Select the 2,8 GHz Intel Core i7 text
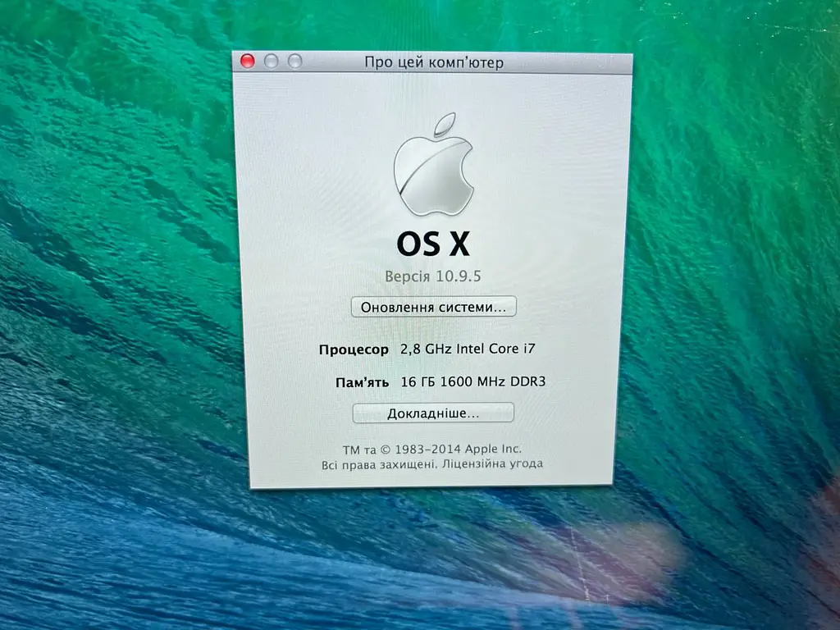The image size is (840, 630). [x=468, y=349]
